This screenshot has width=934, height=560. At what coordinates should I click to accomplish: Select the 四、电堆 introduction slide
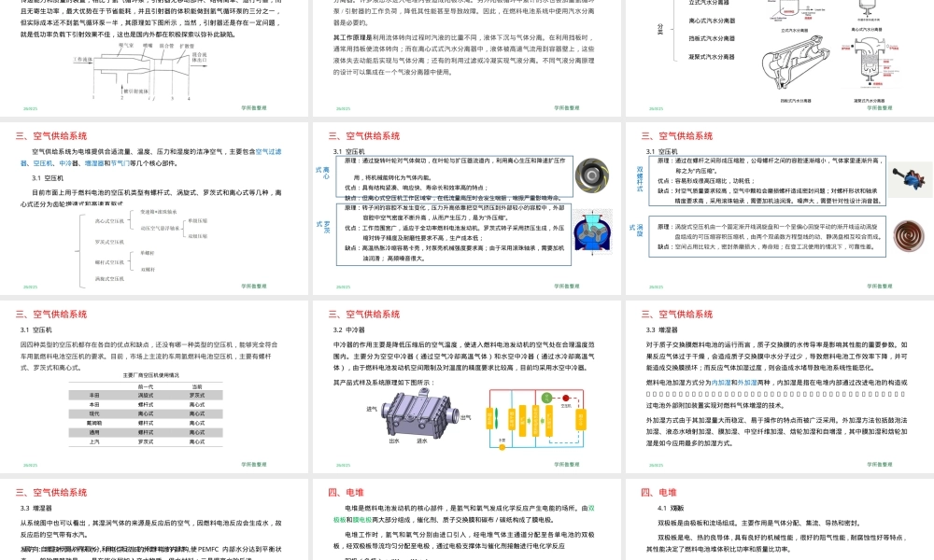point(466,520)
